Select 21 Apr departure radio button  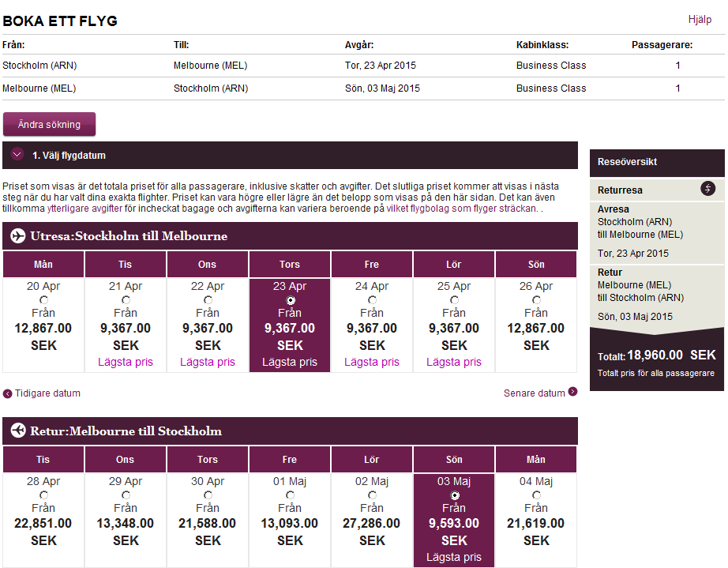click(x=126, y=300)
